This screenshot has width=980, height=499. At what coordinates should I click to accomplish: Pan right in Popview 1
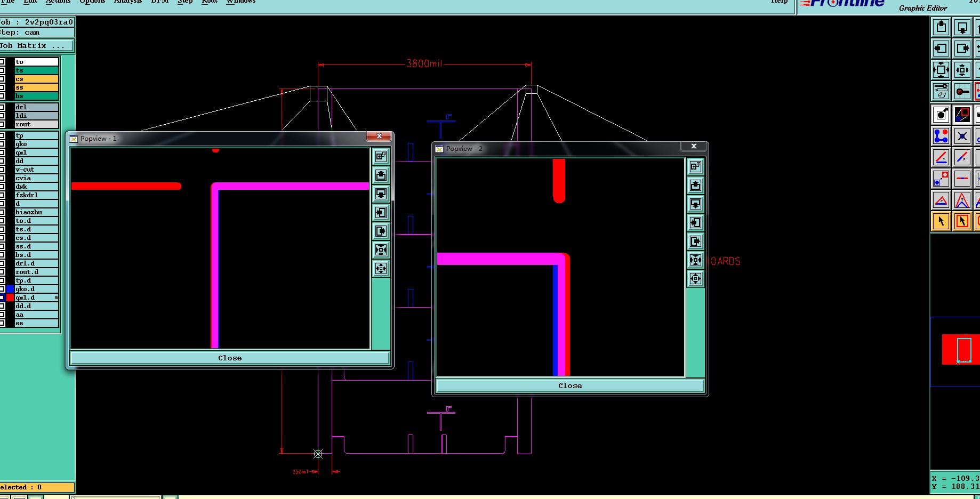pos(381,231)
